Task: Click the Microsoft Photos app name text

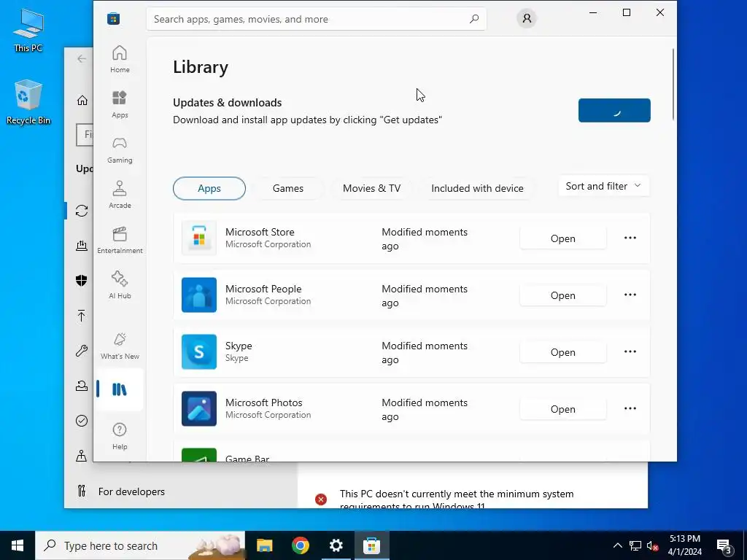Action: [263, 402]
